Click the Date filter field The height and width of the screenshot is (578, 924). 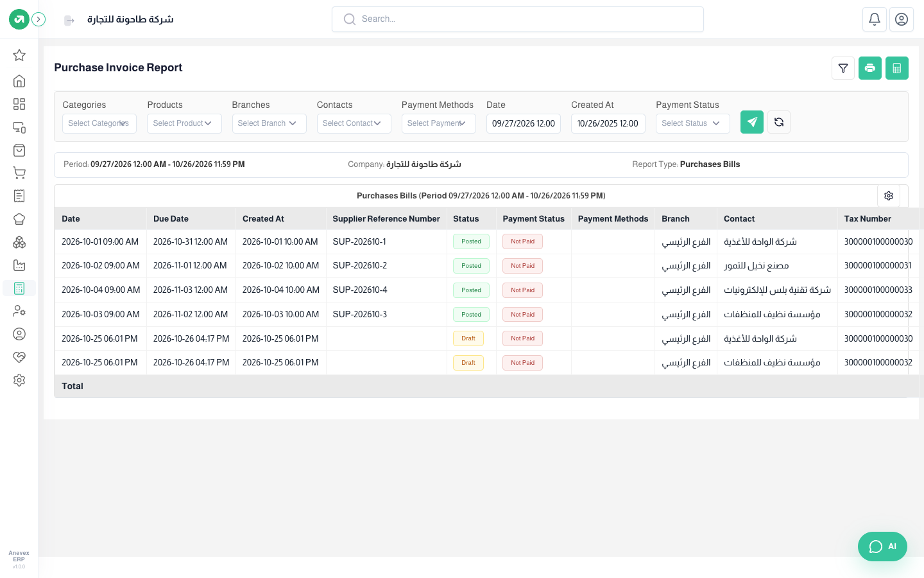click(x=524, y=123)
